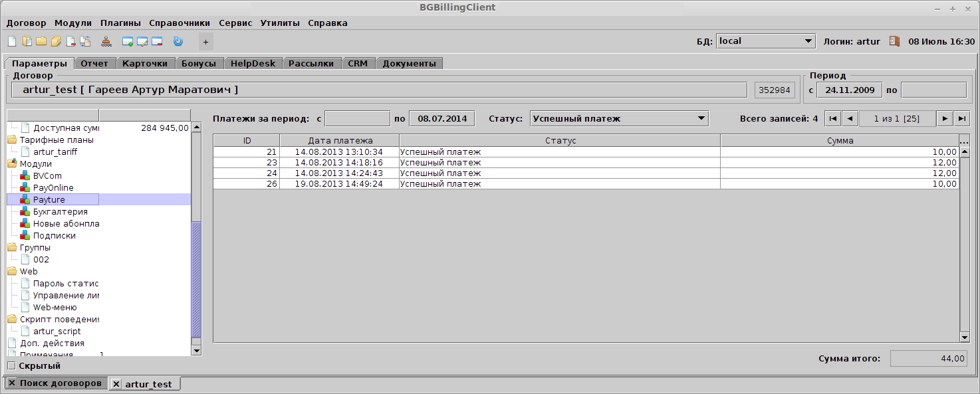The width and height of the screenshot is (980, 394).
Task: Click the document with red minus icon
Action: pyautogui.click(x=70, y=41)
